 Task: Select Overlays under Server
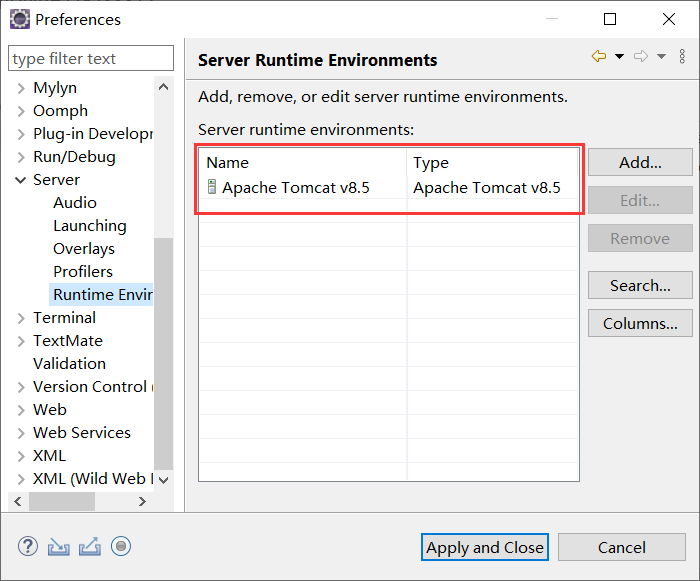tap(84, 249)
